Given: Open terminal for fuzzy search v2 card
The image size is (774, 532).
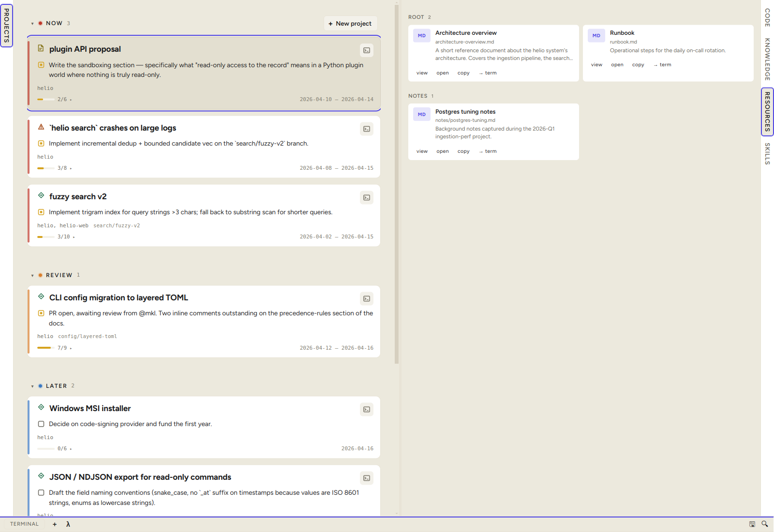Looking at the screenshot, I should (x=367, y=198).
